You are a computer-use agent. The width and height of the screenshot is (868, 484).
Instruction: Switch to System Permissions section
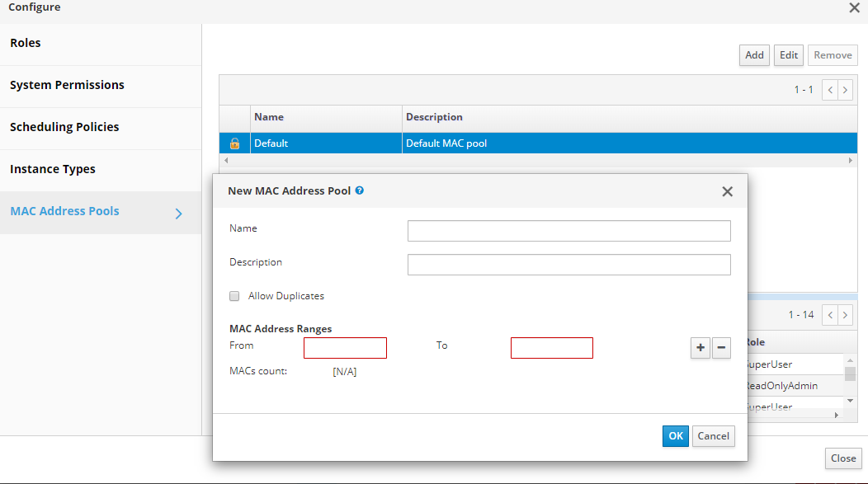pyautogui.click(x=67, y=85)
